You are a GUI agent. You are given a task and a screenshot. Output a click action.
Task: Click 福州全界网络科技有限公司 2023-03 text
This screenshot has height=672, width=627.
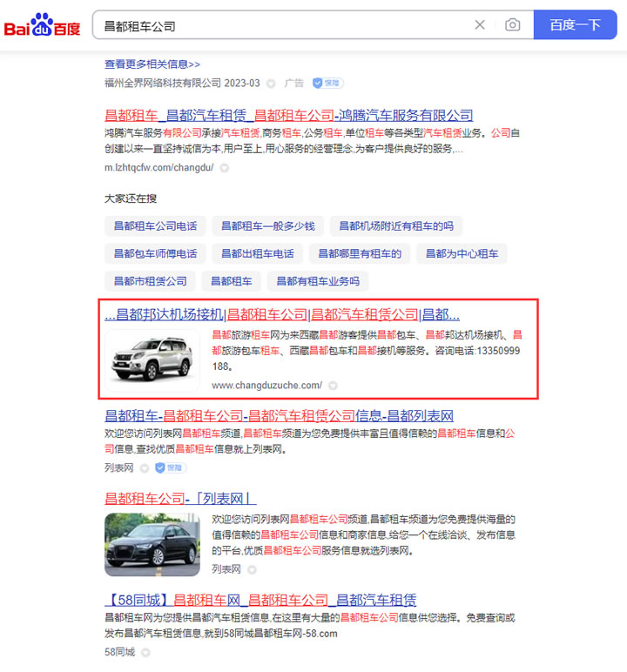coord(182,84)
